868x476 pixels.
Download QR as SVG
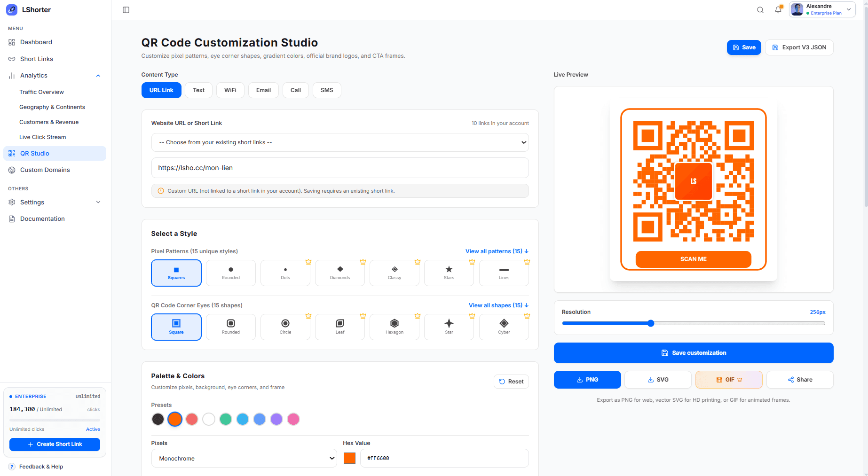tap(658, 380)
